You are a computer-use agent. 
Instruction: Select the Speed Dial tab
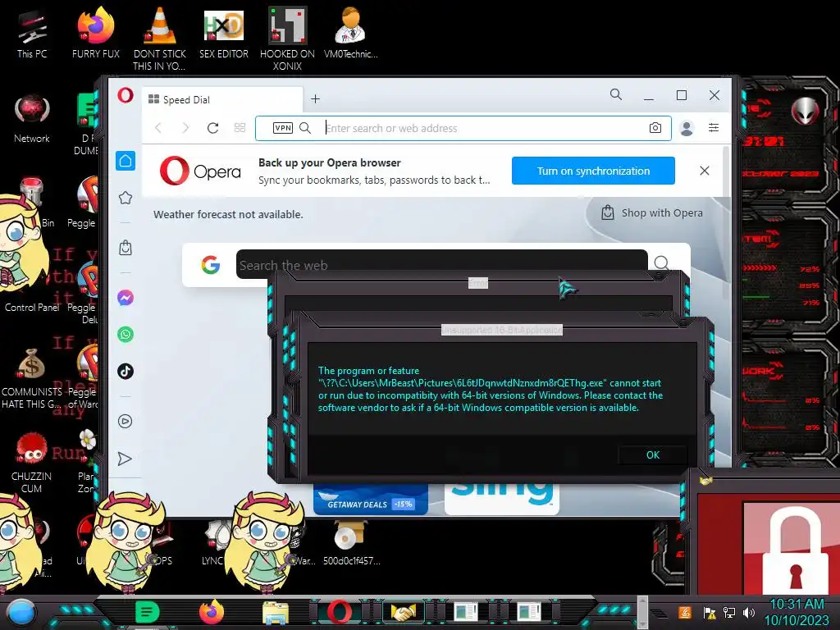(x=222, y=99)
